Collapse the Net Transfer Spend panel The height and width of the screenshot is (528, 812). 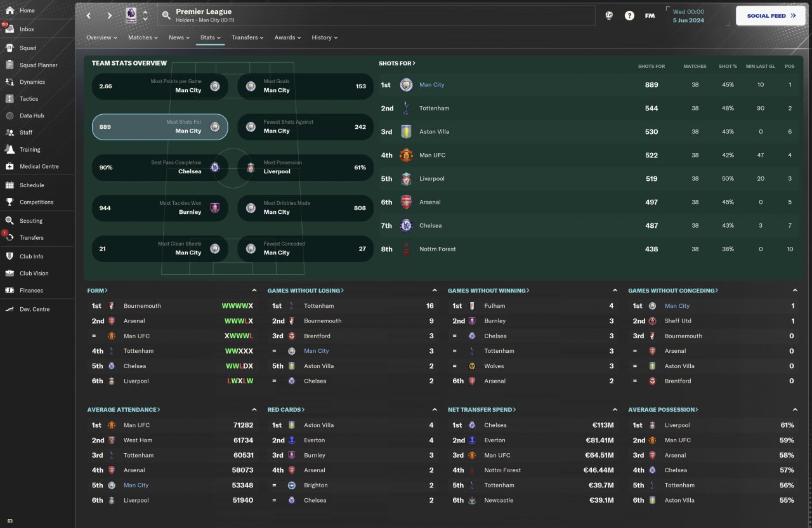615,410
